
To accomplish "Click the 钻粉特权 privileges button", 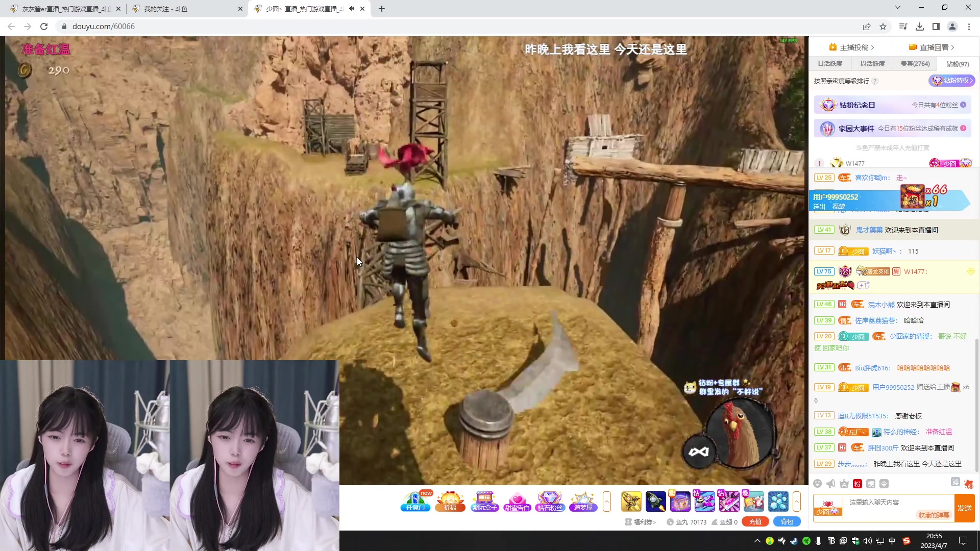I will [952, 81].
